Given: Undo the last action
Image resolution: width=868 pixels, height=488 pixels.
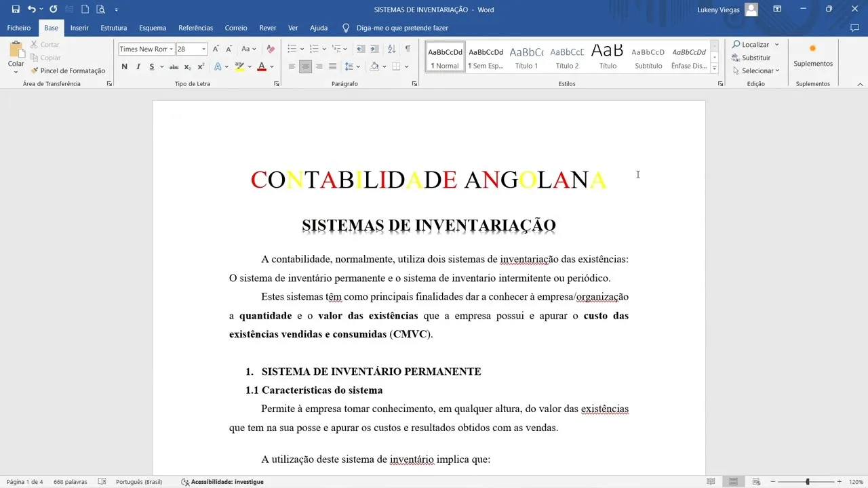Looking at the screenshot, I should coord(31,9).
